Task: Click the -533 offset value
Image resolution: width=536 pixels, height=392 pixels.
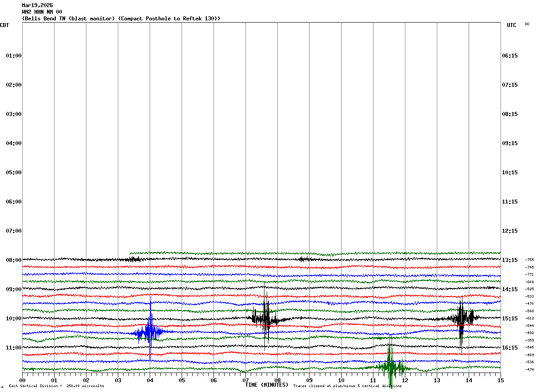Action: tap(529, 296)
